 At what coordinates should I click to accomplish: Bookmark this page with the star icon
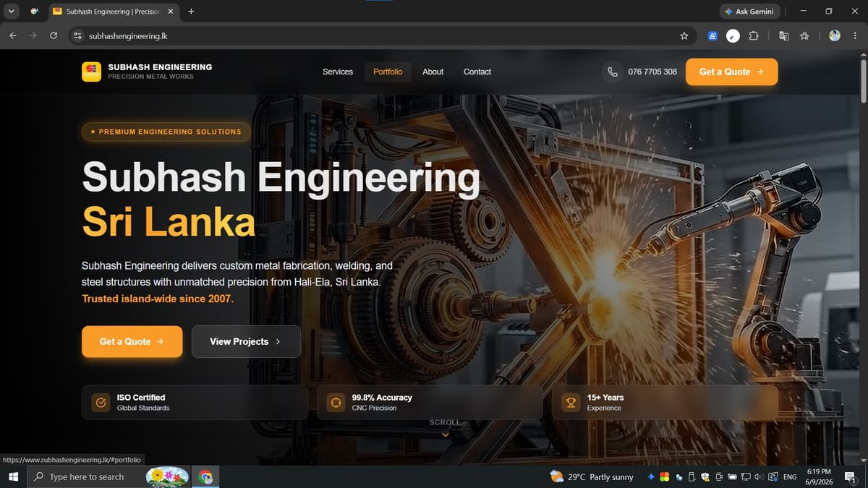pos(684,35)
